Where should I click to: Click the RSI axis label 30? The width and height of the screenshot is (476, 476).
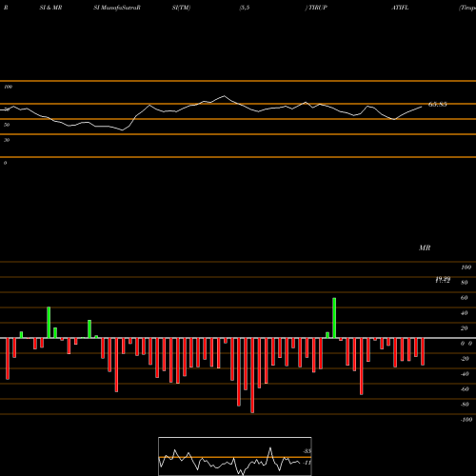pyautogui.click(x=7, y=140)
